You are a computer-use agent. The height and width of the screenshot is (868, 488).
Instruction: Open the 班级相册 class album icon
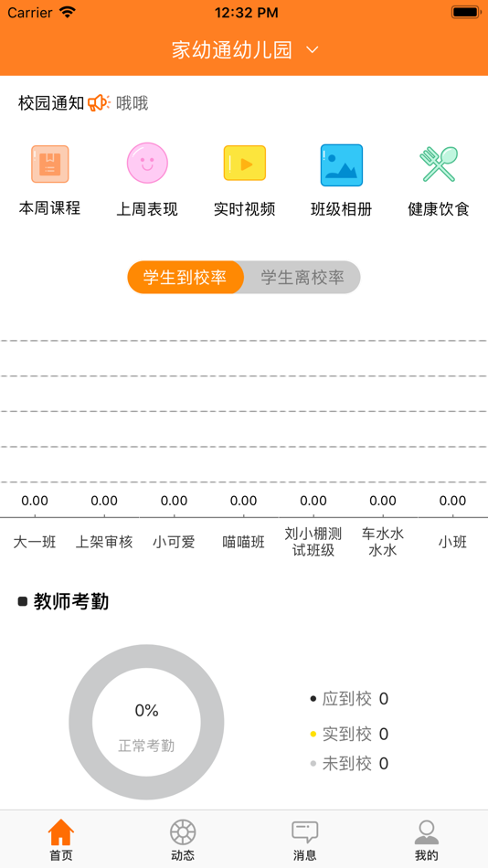pyautogui.click(x=342, y=165)
